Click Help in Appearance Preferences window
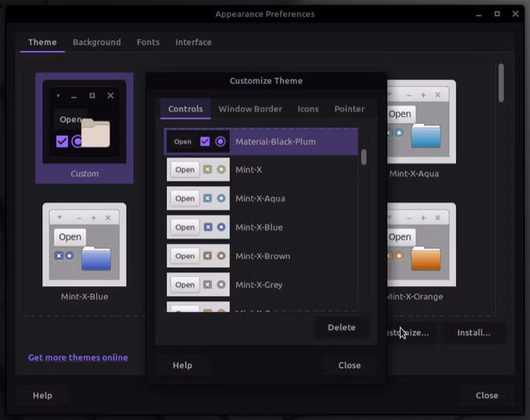Screen dimensions: 530x420 point(42,395)
